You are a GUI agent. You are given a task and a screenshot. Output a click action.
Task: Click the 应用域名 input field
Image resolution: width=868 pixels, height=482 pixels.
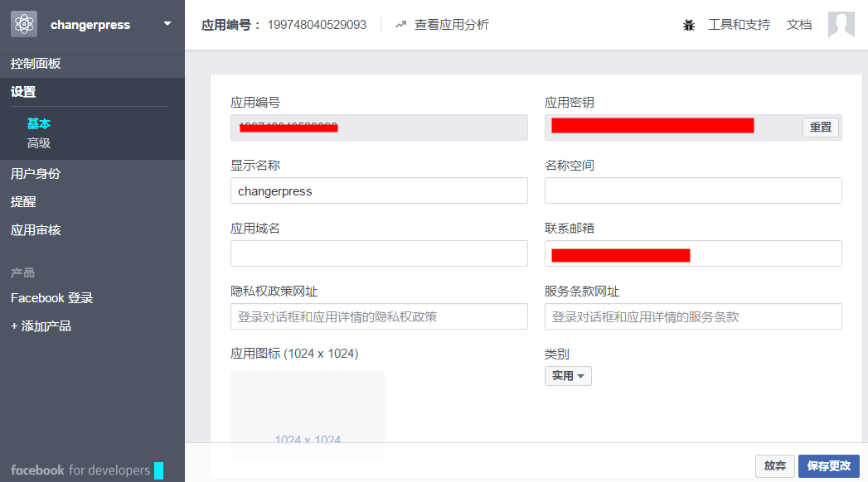tap(379, 253)
